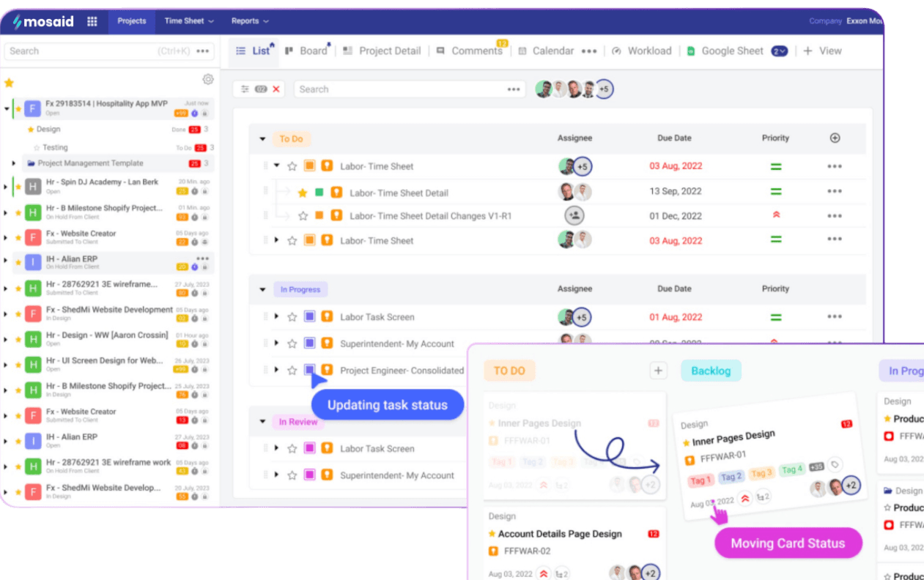924x580 pixels.
Task: Click the plus icon in the TO DO column header
Action: [658, 371]
